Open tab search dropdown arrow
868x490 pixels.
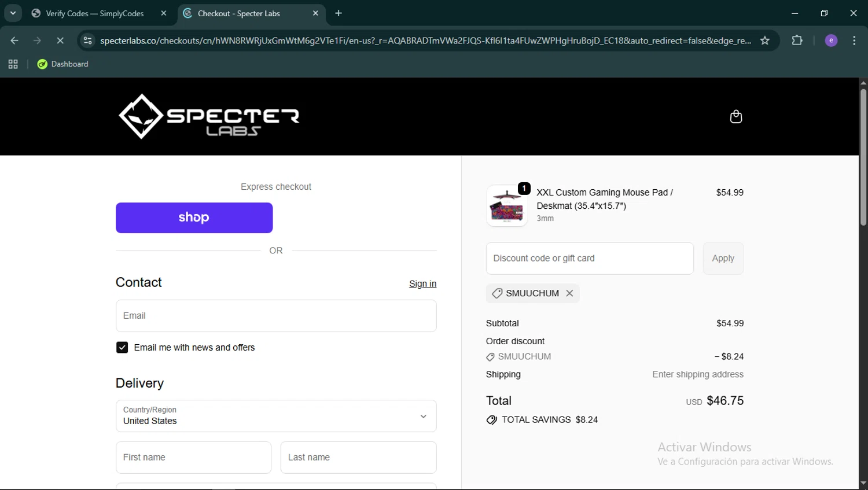click(13, 13)
